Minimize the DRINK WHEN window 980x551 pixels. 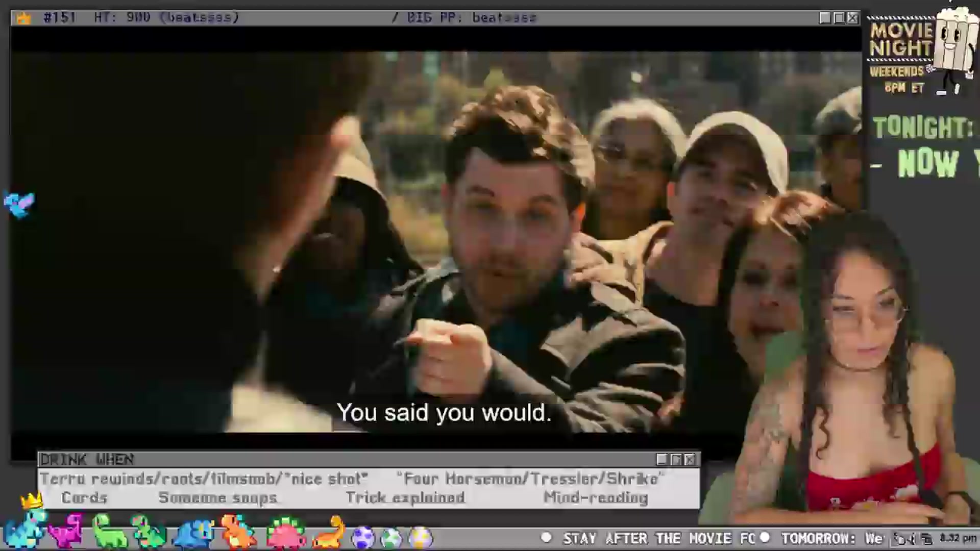[x=661, y=460]
